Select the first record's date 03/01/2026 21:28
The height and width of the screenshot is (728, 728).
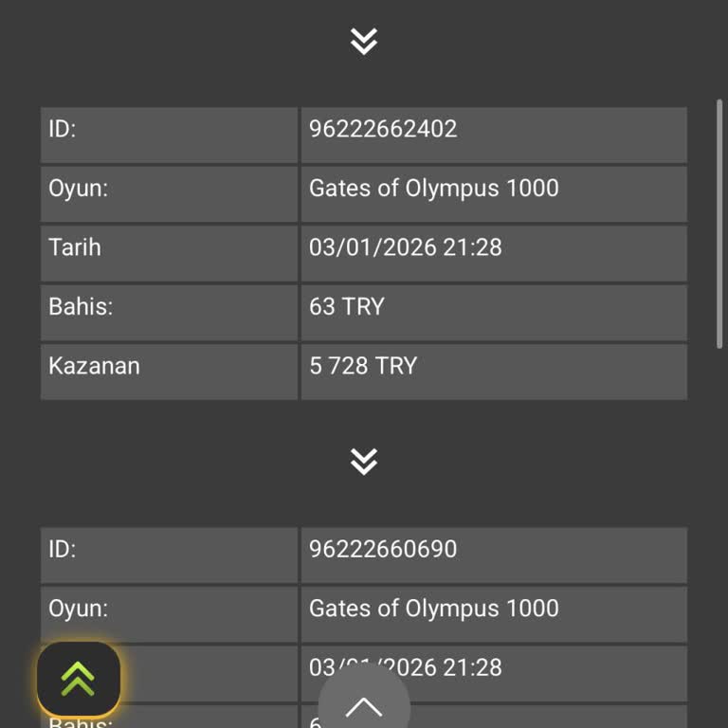click(x=406, y=248)
